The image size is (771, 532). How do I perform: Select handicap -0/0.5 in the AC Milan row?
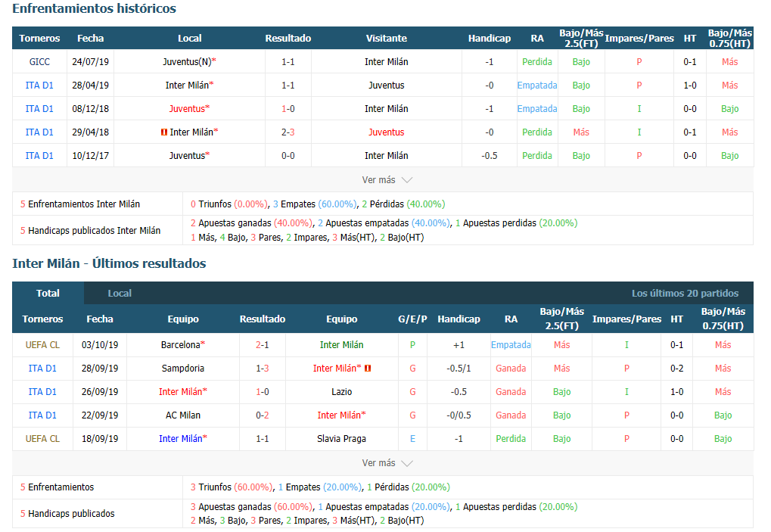[459, 415]
